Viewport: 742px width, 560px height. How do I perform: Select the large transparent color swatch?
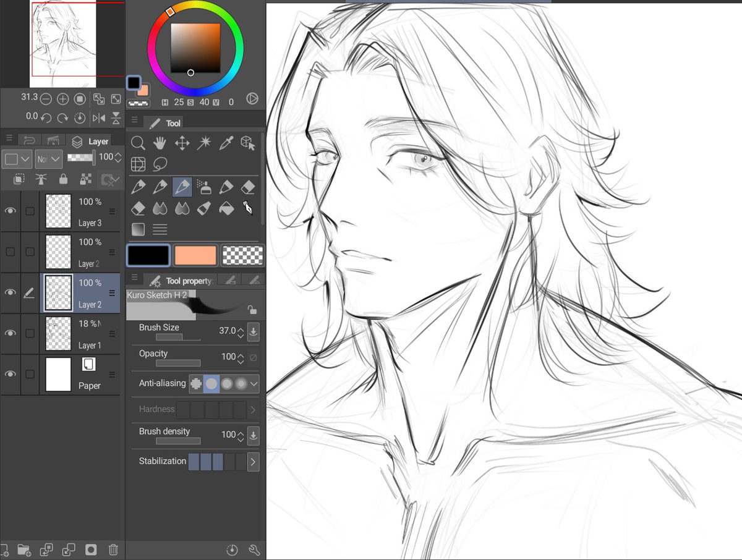pyautogui.click(x=242, y=255)
